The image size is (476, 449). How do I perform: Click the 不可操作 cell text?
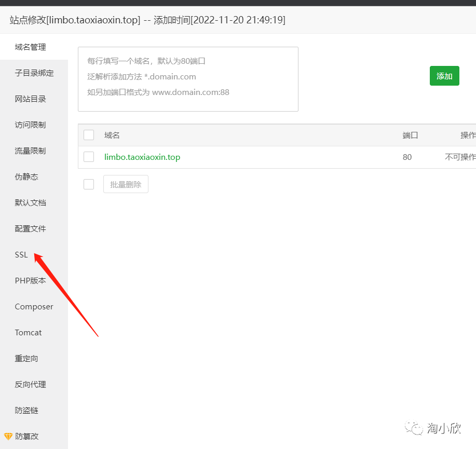460,157
